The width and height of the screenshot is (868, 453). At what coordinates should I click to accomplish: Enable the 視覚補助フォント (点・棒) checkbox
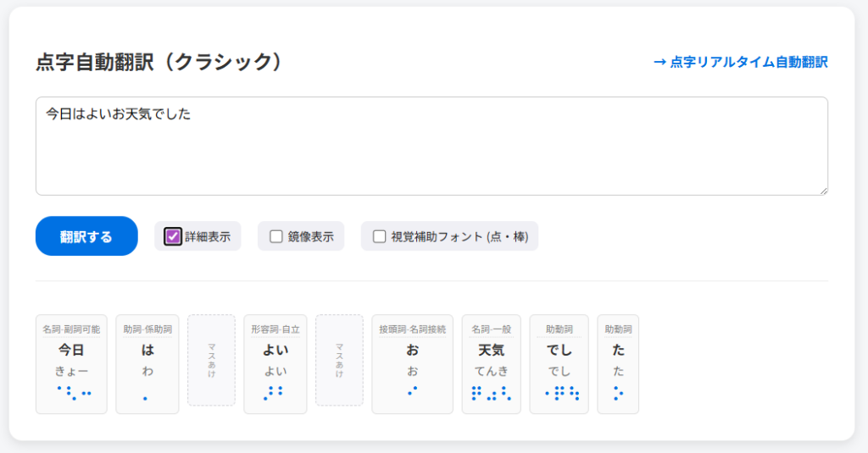(x=380, y=236)
